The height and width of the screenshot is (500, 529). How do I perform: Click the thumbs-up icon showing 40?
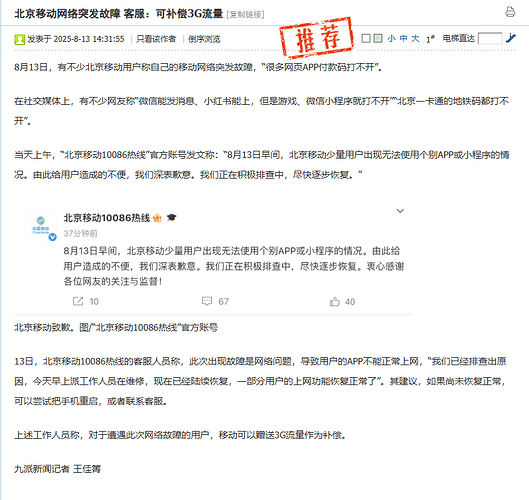pyautogui.click(x=335, y=301)
